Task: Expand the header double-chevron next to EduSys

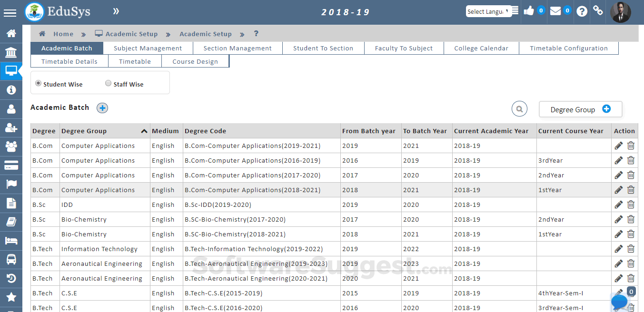Action: pyautogui.click(x=116, y=11)
